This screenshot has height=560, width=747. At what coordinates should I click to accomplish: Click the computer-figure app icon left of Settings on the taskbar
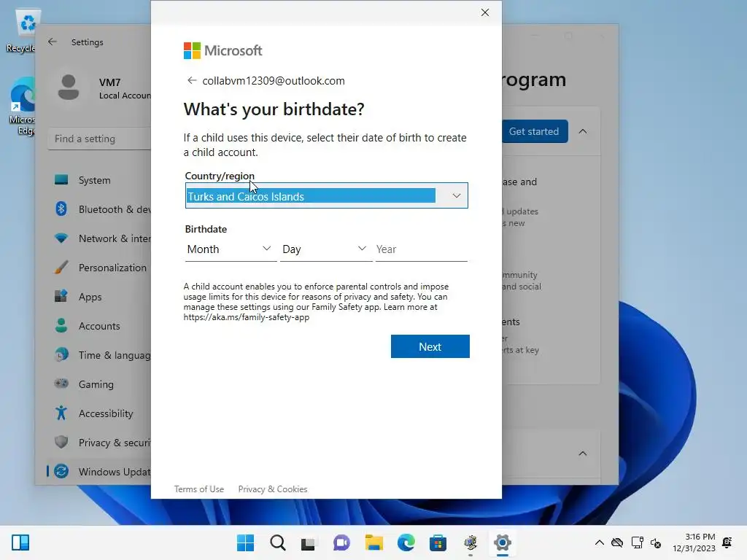(471, 542)
